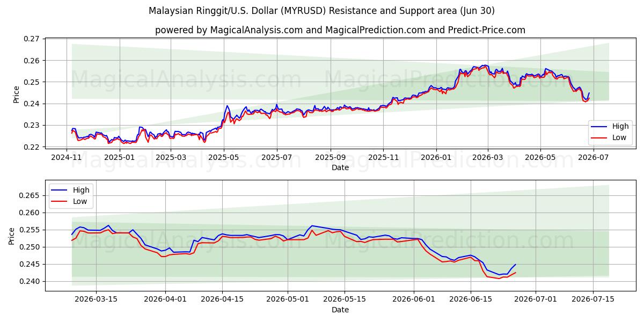644x322 pixels.
Task: Click 'High' in the top chart legend
Action: [620, 126]
